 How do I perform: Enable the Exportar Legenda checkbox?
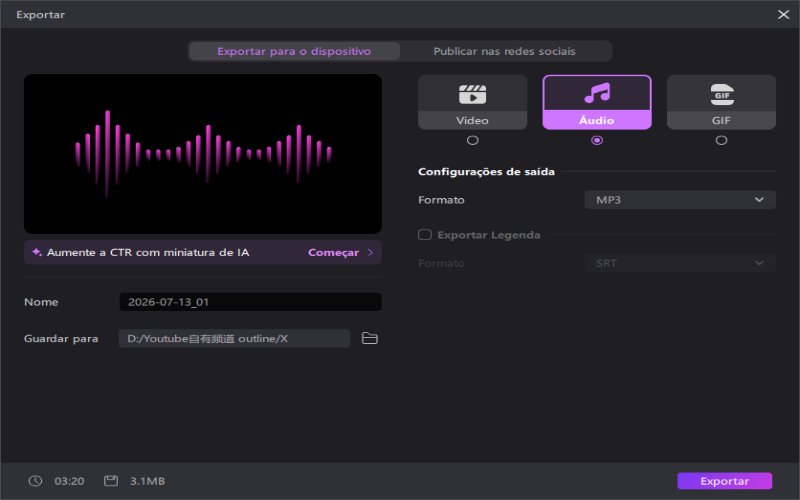tap(424, 235)
